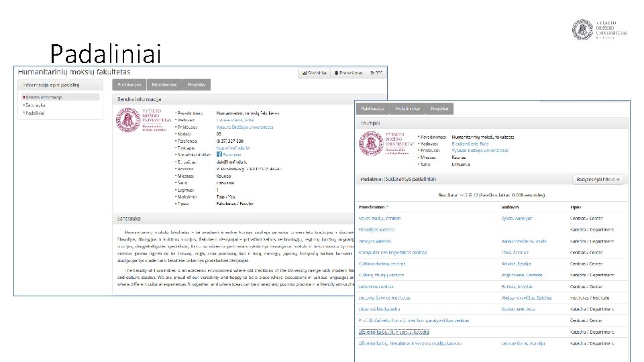Viewport: 644px width, 362px height.
Task: Click Fakultetas / Faculty type value
Action: pyautogui.click(x=235, y=204)
